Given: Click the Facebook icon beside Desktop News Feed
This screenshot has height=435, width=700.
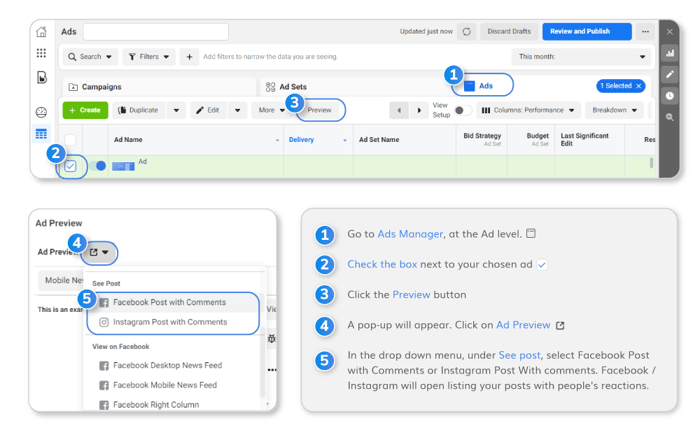Looking at the screenshot, I should click(104, 366).
